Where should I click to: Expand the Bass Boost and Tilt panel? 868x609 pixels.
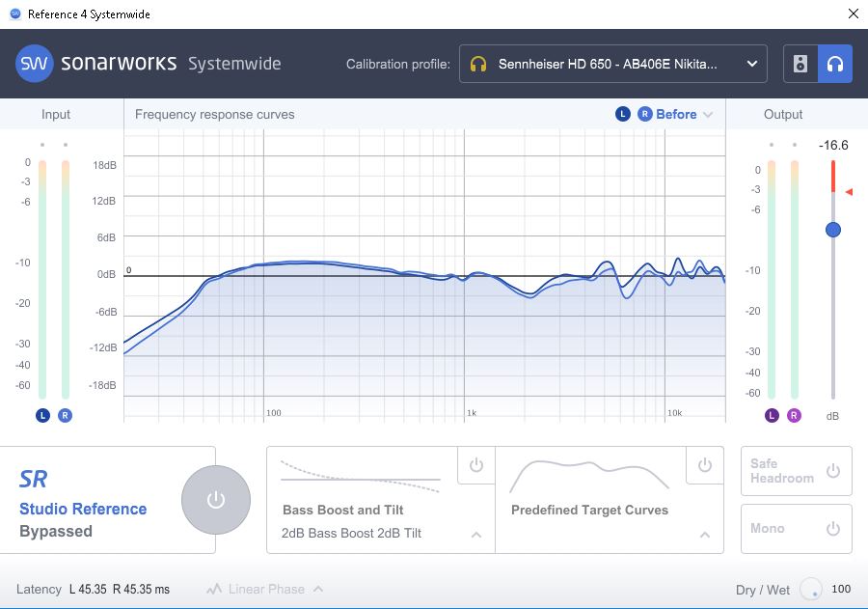click(x=476, y=535)
